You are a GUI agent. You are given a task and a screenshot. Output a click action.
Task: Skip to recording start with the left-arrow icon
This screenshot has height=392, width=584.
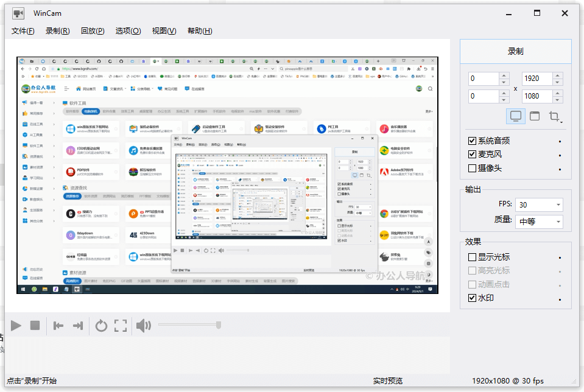(x=58, y=326)
